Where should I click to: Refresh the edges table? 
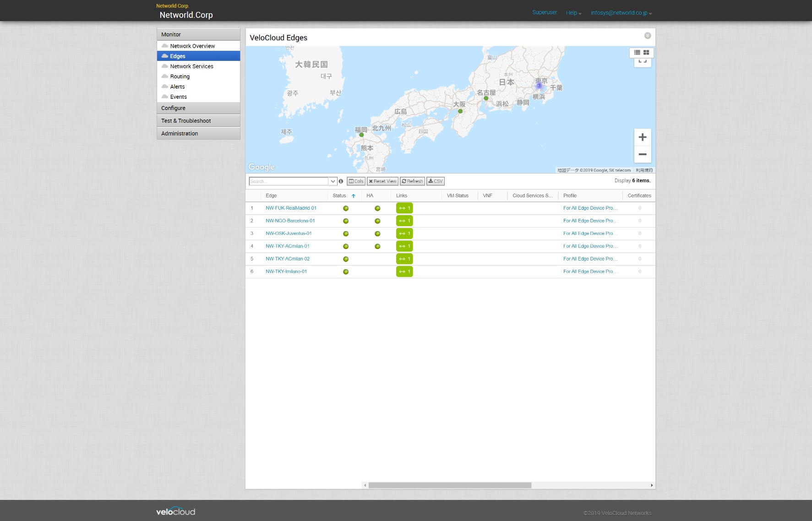(412, 181)
